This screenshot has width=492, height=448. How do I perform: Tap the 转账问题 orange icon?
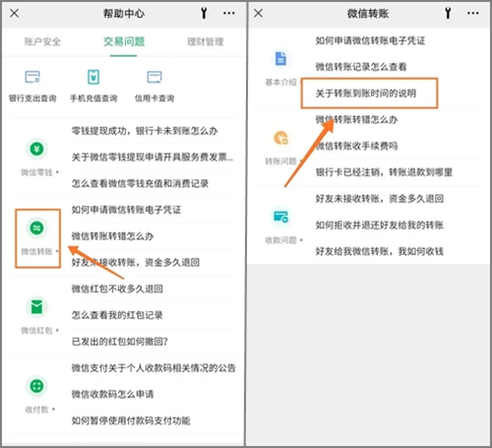click(x=281, y=138)
